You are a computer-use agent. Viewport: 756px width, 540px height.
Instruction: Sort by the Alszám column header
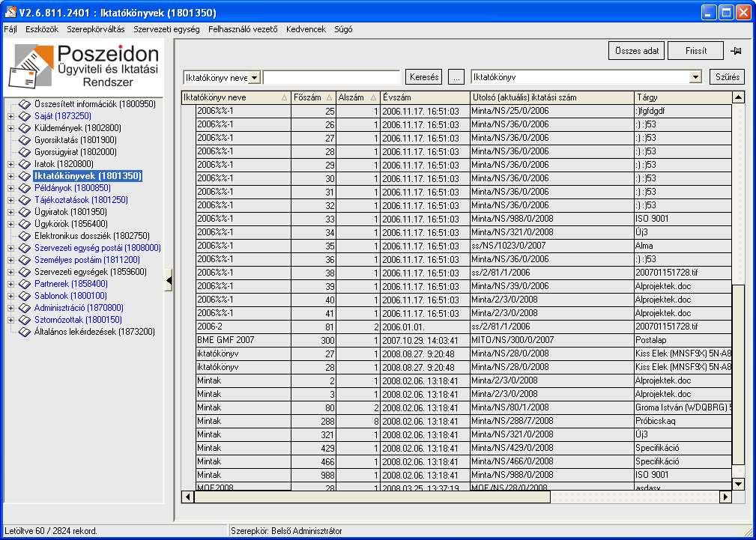point(357,98)
